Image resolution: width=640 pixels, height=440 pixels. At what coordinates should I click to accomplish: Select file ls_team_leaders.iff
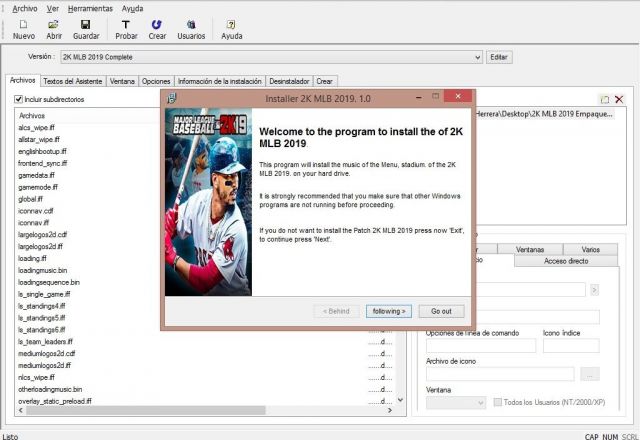tap(45, 342)
